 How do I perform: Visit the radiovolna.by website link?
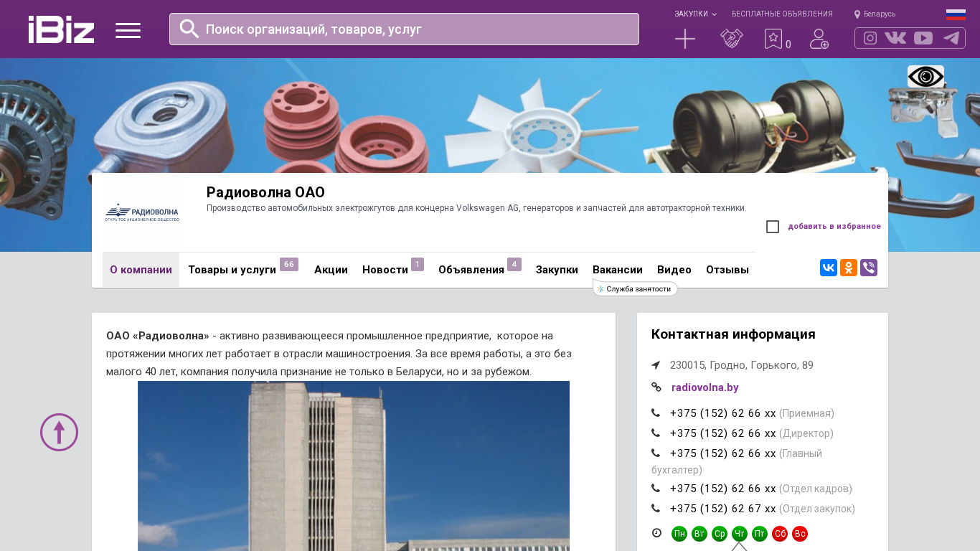tap(705, 387)
